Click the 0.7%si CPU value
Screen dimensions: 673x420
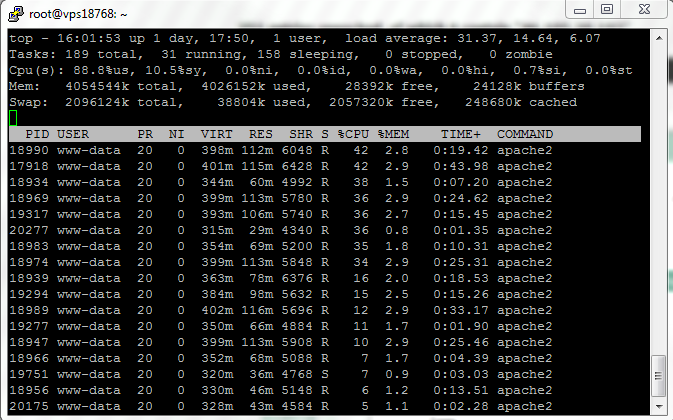pos(540,70)
